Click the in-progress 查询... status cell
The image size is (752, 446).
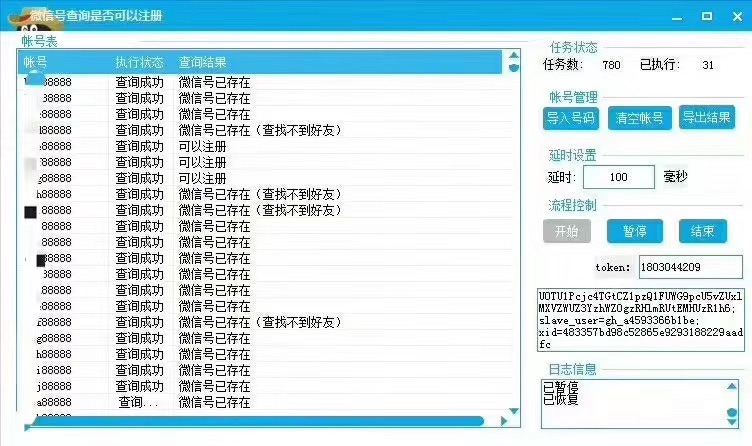click(x=139, y=402)
